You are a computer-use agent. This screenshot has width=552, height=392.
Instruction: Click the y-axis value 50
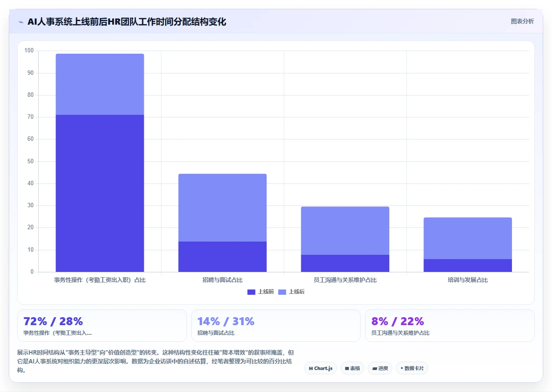[x=30, y=161]
